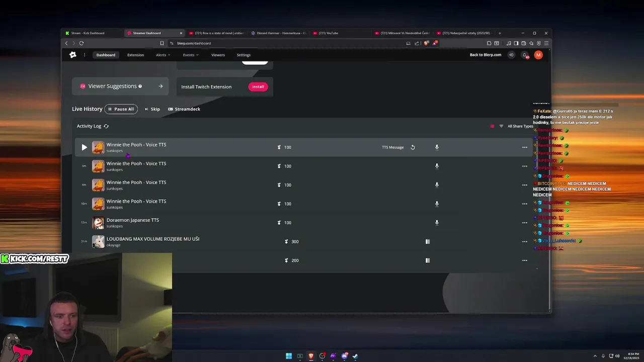The image size is (644, 362).
Task: Open Blerp notifications bell
Action: coord(525,55)
